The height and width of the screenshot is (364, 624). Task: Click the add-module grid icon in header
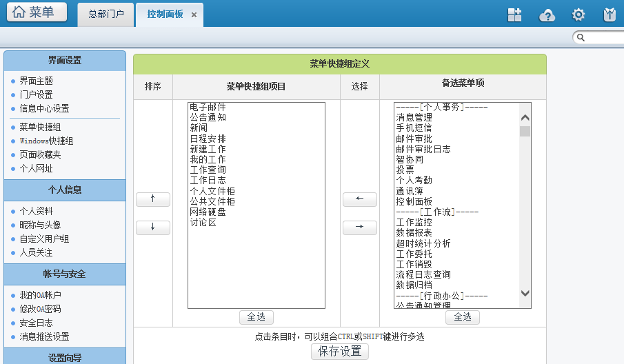click(514, 14)
